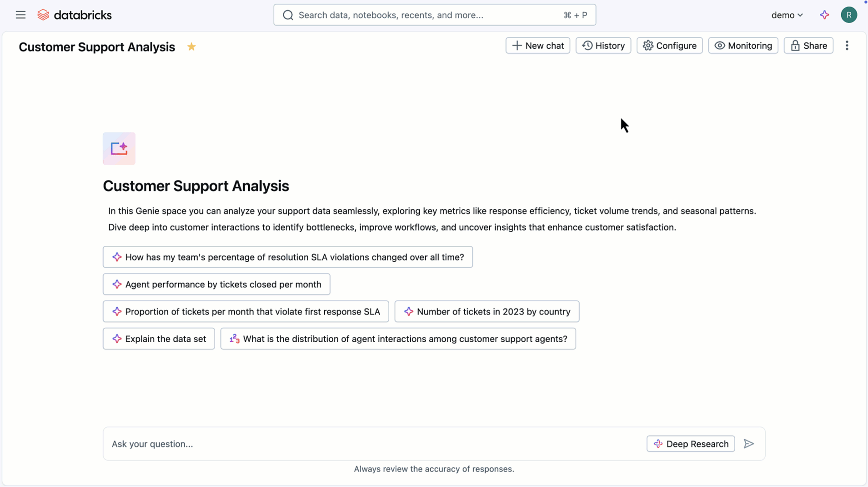The image size is (868, 487).
Task: Expand the demo workspace dropdown
Action: pos(787,15)
